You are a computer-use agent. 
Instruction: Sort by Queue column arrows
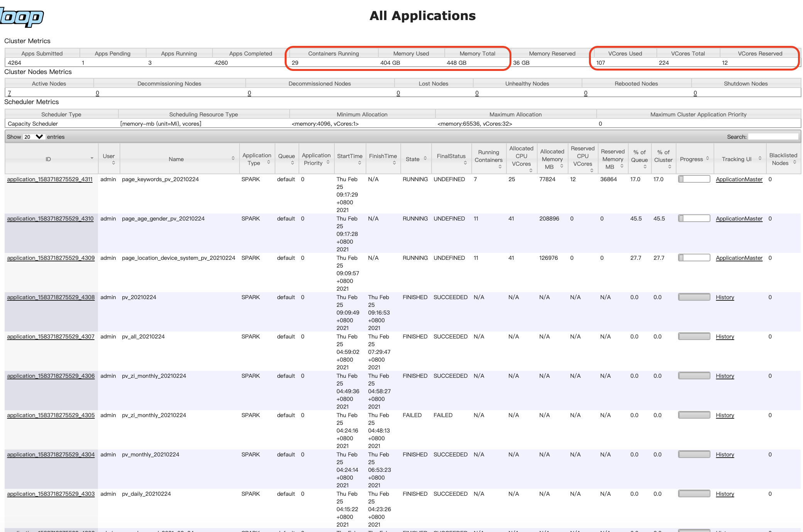tap(292, 163)
